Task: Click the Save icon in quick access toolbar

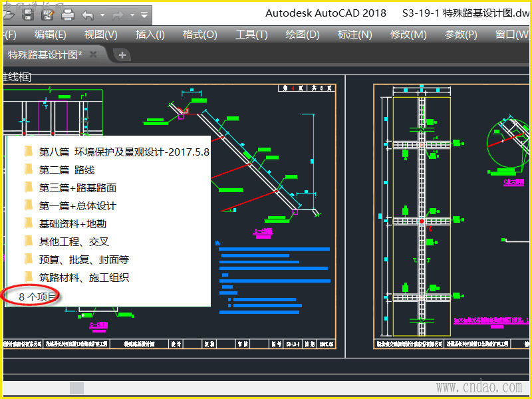Action: point(29,14)
